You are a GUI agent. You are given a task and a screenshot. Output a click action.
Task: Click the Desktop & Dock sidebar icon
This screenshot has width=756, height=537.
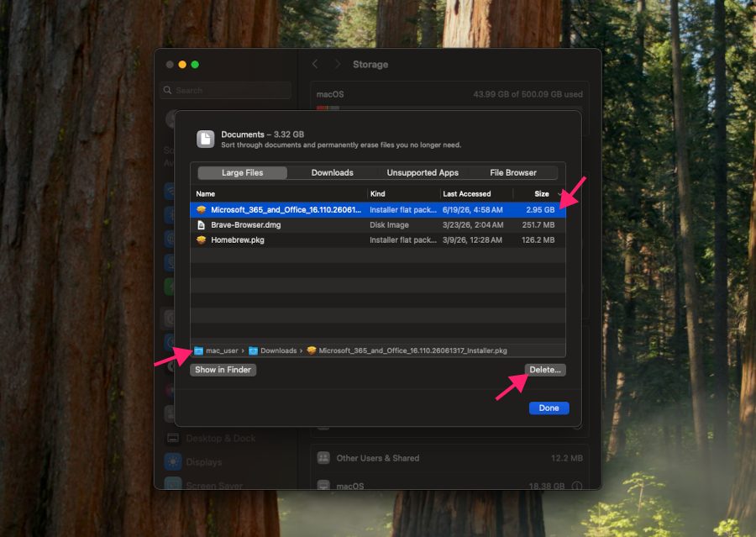pos(172,439)
